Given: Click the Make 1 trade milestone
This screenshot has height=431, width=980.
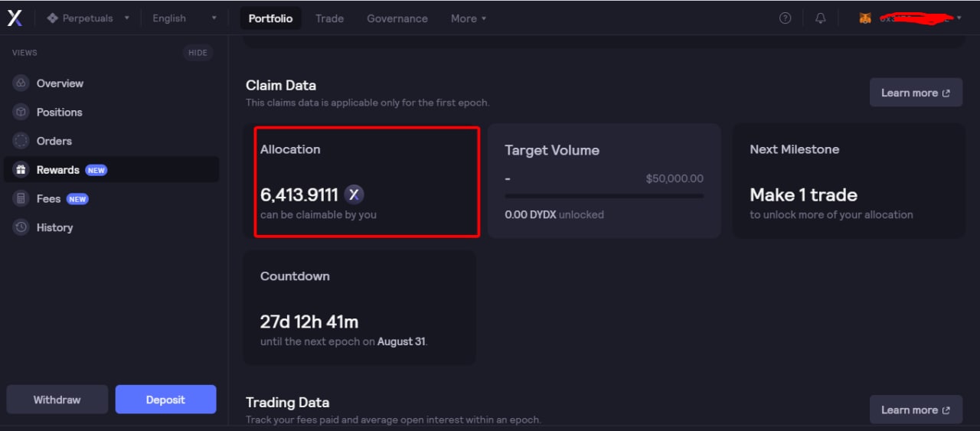Looking at the screenshot, I should 803,194.
